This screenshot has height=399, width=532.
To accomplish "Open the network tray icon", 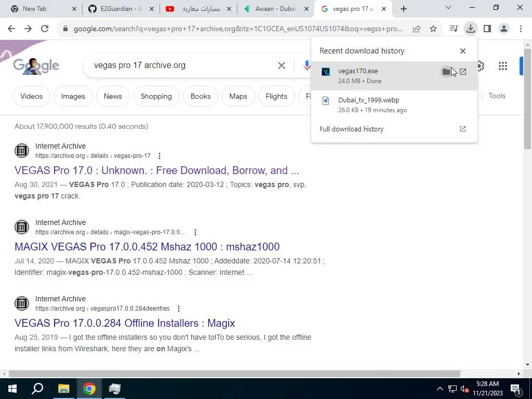I will click(x=453, y=389).
